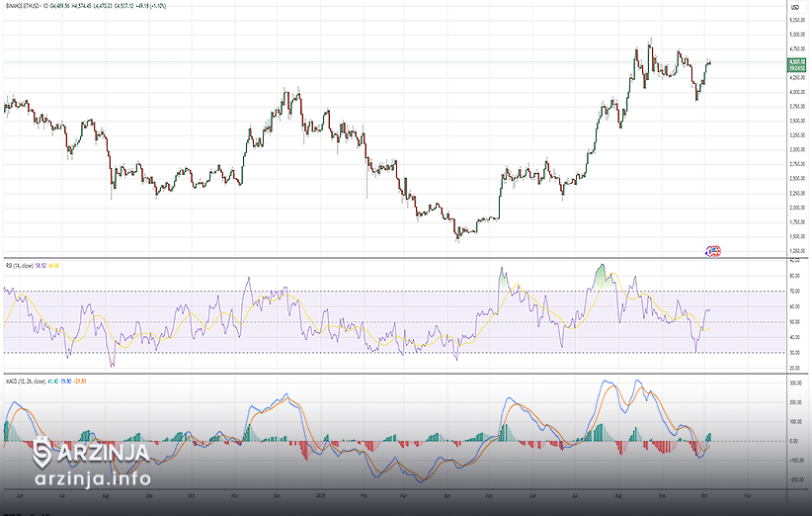Click the 70.00 level on RSI scale

coord(794,291)
